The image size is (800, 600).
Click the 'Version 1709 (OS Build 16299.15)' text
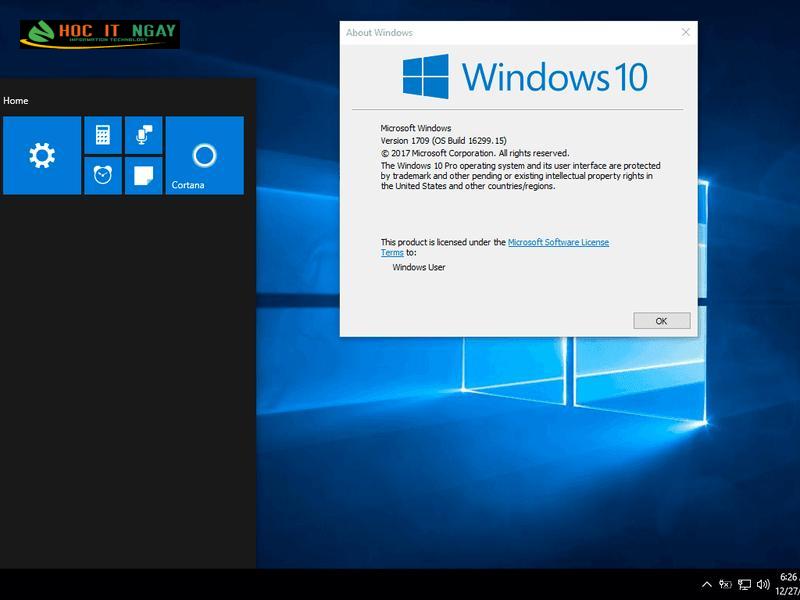pyautogui.click(x=443, y=140)
